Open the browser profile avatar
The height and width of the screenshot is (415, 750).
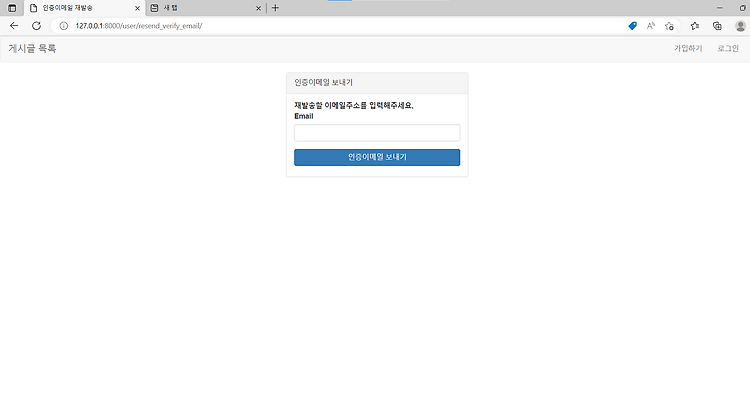740,26
